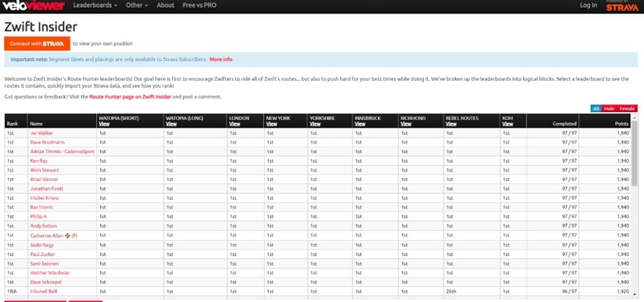Image resolution: width=644 pixels, height=302 pixels.
Task: Open the Free vs PRO page
Action: [x=199, y=5]
